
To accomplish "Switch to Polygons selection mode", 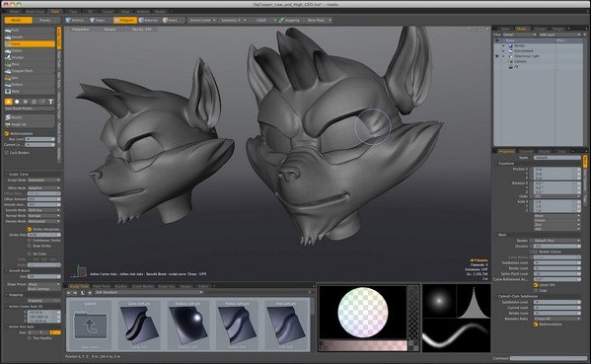I will click(124, 20).
